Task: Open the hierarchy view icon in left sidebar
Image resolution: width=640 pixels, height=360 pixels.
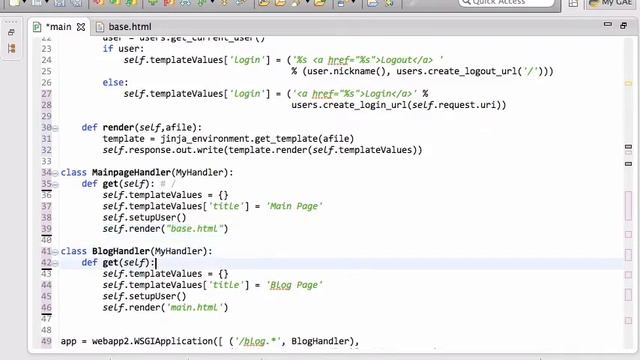Action: 11,48
